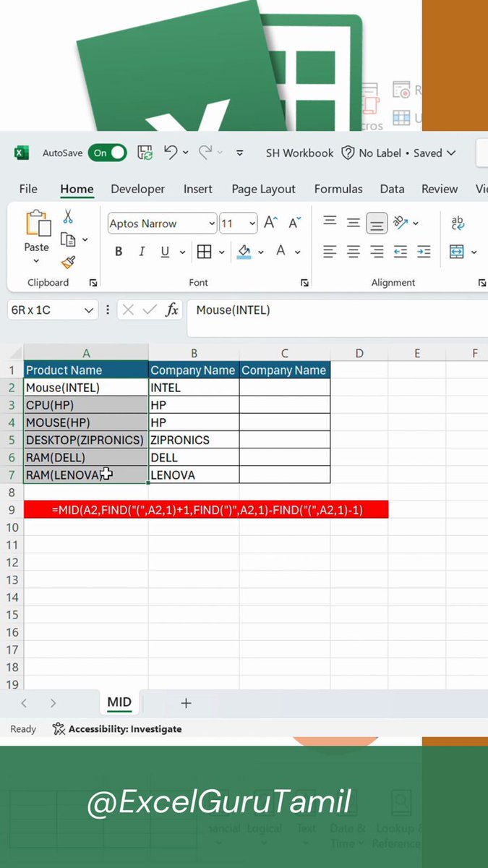Click the Copy icon
This screenshot has height=868, width=488.
click(x=68, y=239)
